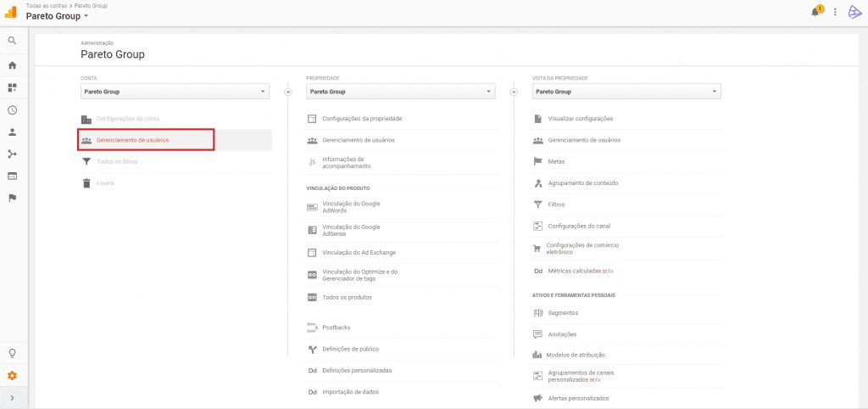This screenshot has height=409, width=868.
Task: Open the Audience person icon
Action: 12,132
